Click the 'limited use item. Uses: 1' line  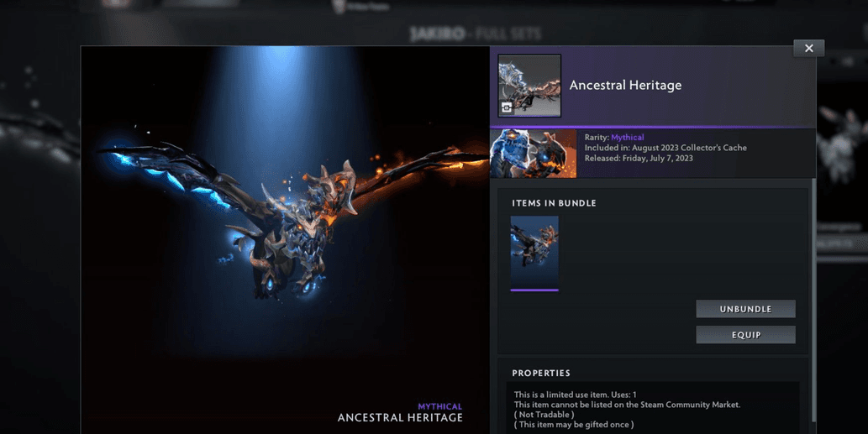coord(575,395)
